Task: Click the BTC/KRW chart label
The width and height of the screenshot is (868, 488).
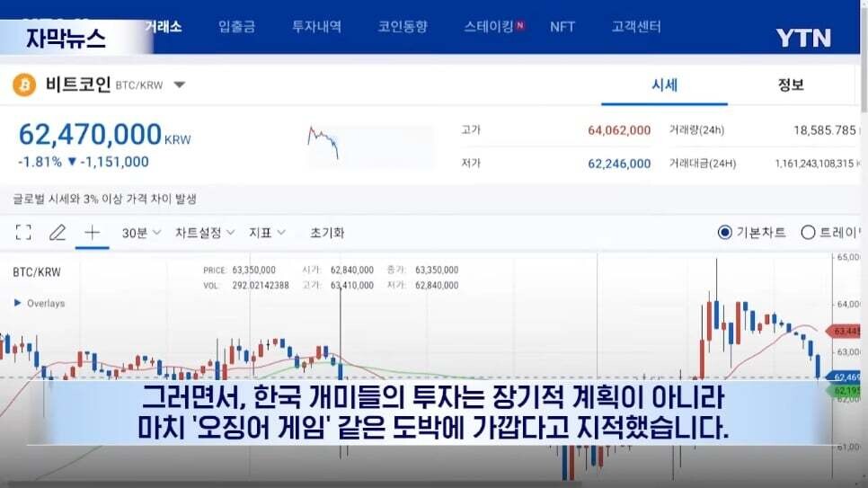Action: [37, 272]
